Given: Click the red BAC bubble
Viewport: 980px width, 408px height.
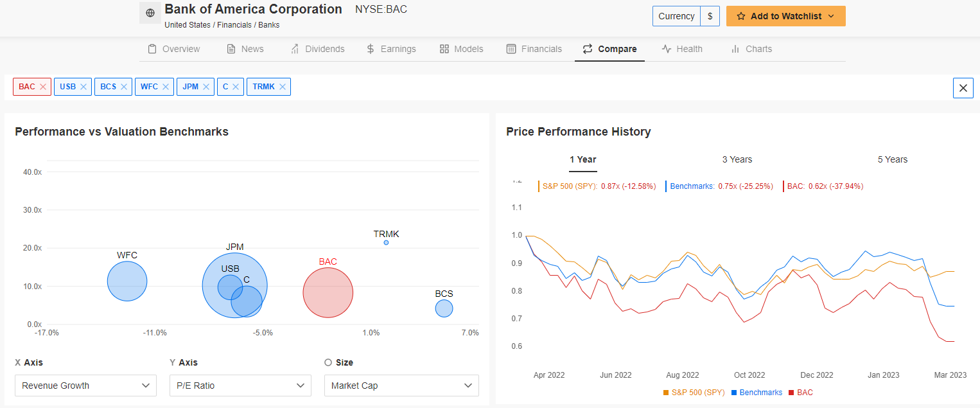Looking at the screenshot, I should 328,292.
